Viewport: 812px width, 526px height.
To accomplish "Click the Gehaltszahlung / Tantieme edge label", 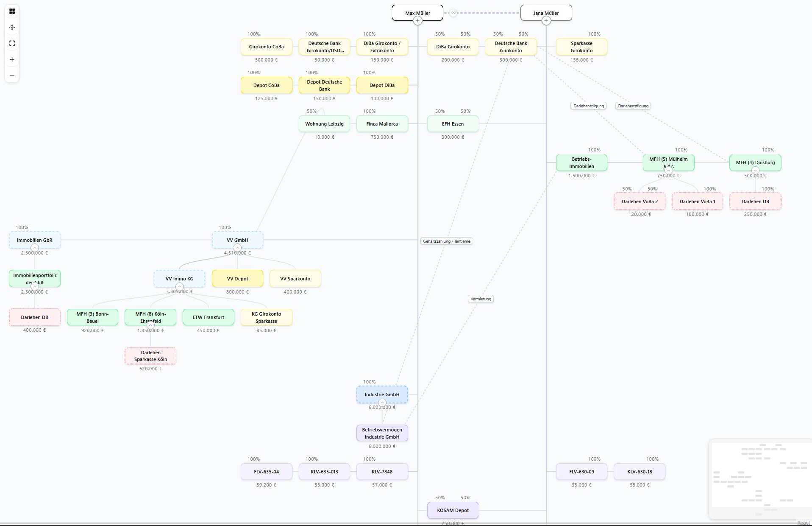I will [447, 241].
